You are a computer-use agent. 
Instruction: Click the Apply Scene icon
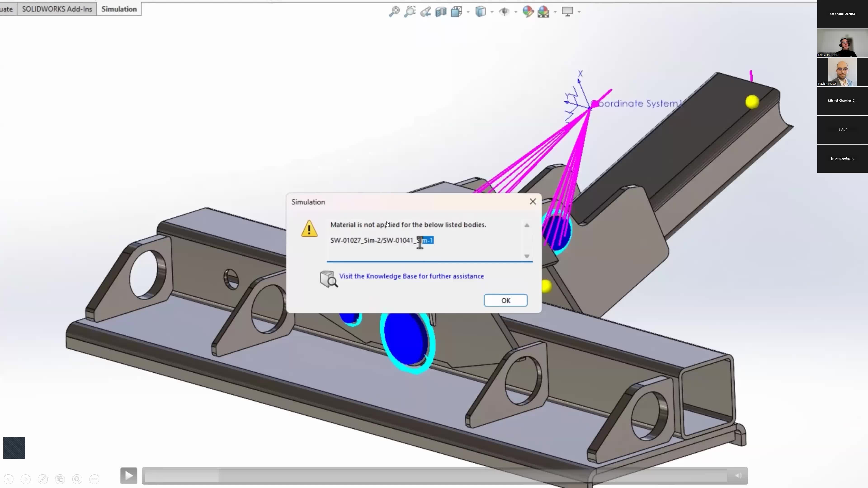point(543,12)
